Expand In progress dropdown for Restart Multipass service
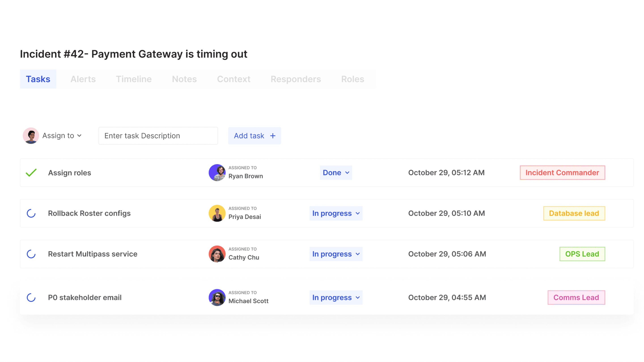This screenshot has height=362, width=644. click(336, 254)
